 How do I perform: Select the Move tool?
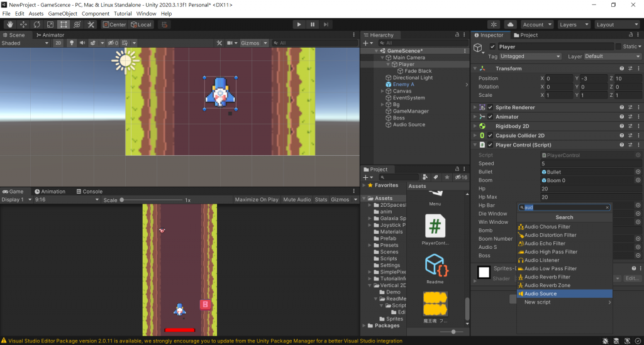pos(23,25)
